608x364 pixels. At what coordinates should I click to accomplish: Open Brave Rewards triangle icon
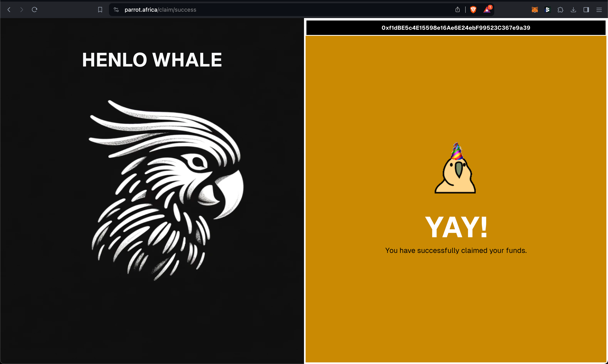(x=487, y=10)
